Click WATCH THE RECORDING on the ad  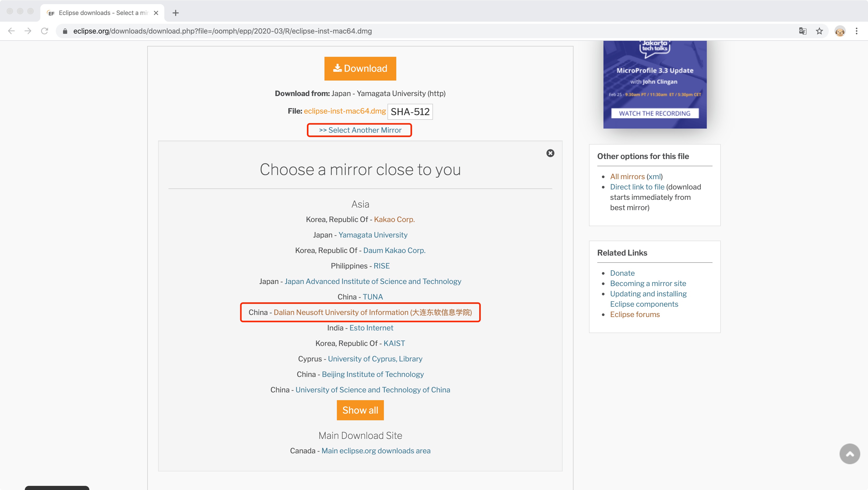click(x=655, y=114)
